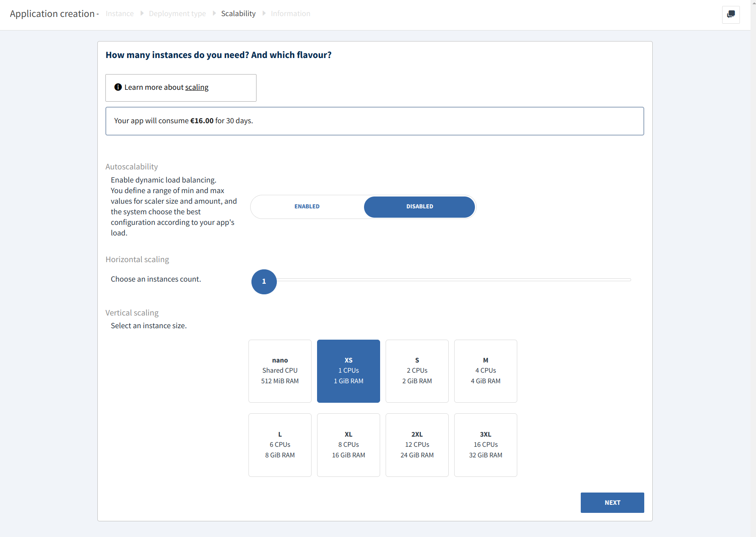Keep autoscalability set to DISABLED

coord(419,207)
